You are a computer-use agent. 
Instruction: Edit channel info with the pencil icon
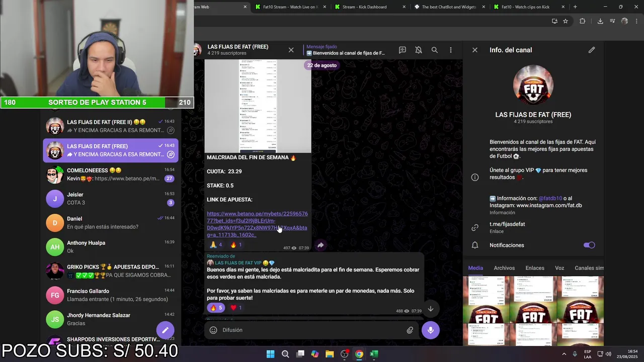coord(592,50)
